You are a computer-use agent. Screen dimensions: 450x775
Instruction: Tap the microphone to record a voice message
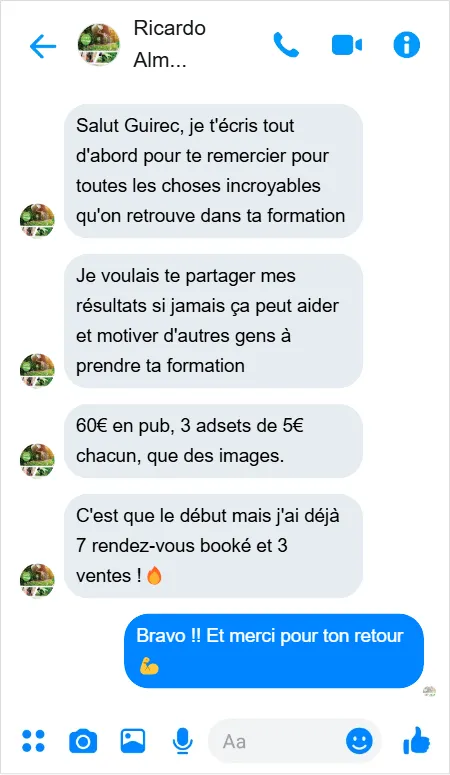(182, 741)
